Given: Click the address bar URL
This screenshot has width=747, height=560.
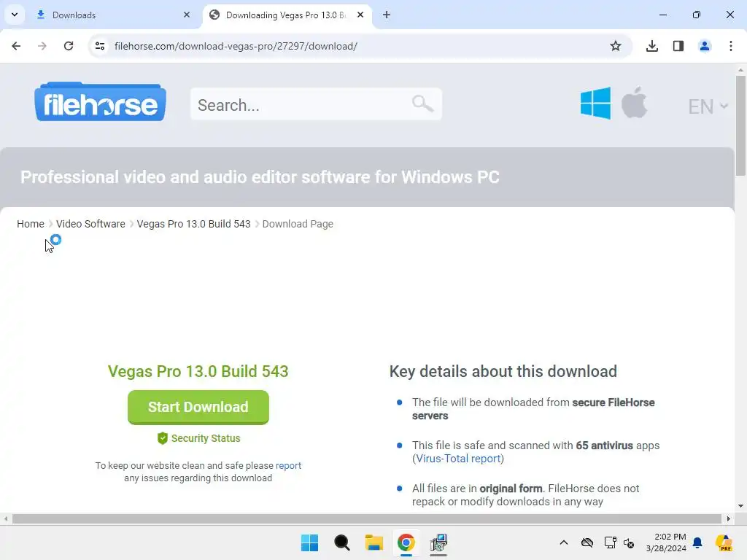Looking at the screenshot, I should (236, 46).
